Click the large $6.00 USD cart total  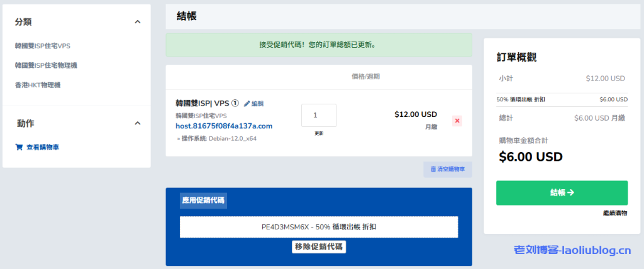531,156
